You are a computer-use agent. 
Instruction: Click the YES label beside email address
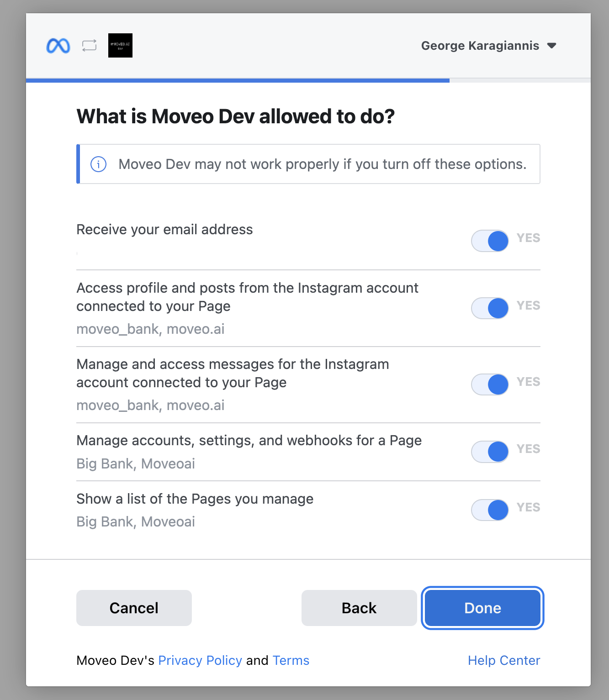(x=528, y=238)
